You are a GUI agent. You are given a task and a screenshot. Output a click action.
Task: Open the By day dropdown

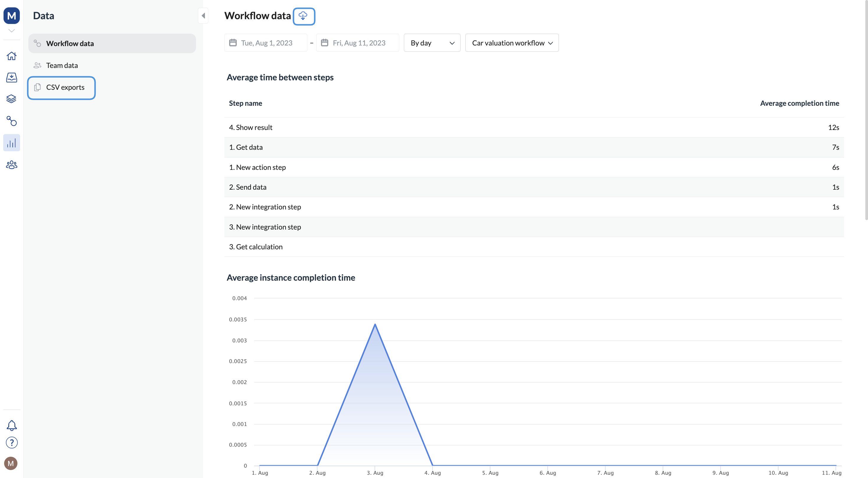(x=432, y=43)
